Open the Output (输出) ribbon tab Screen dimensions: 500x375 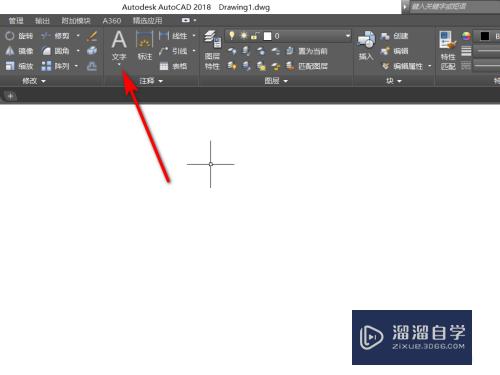tap(42, 21)
